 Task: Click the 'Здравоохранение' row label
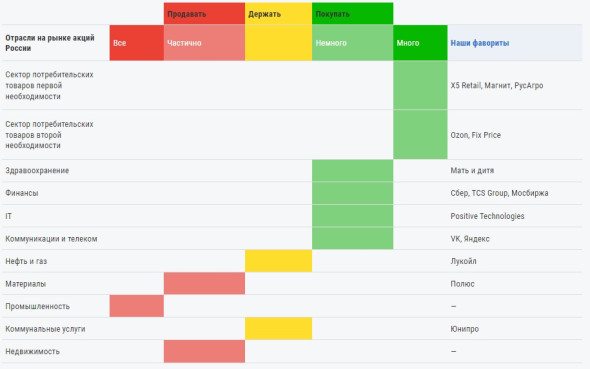pos(37,170)
